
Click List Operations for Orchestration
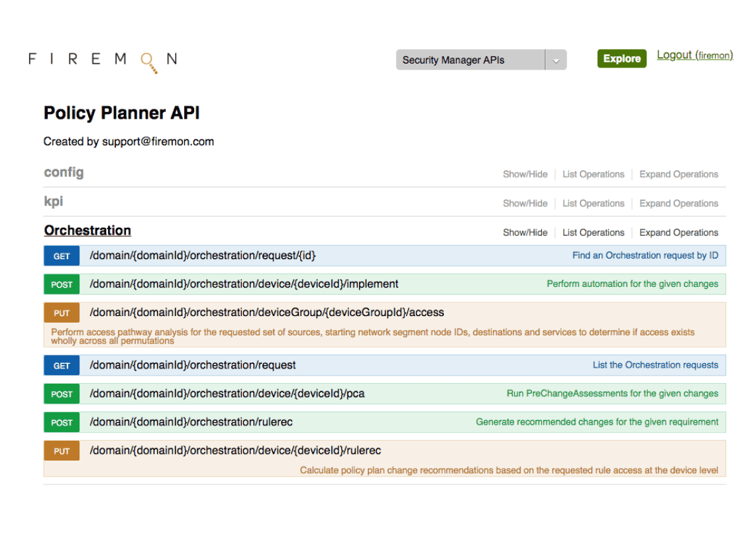[x=593, y=233]
